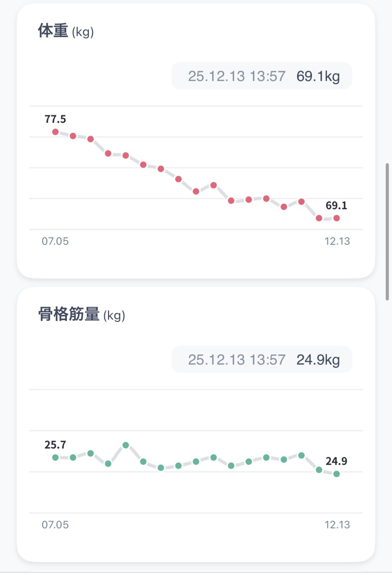Tap the second red weight data point

pos(73,136)
